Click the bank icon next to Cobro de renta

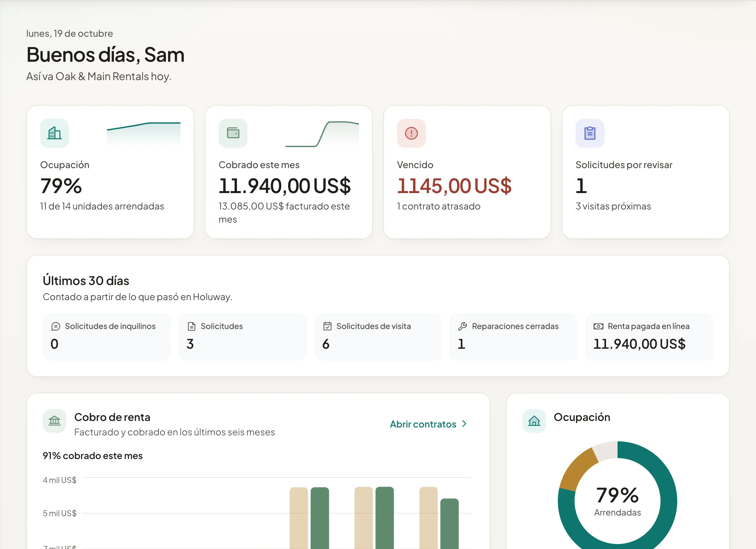tap(54, 421)
